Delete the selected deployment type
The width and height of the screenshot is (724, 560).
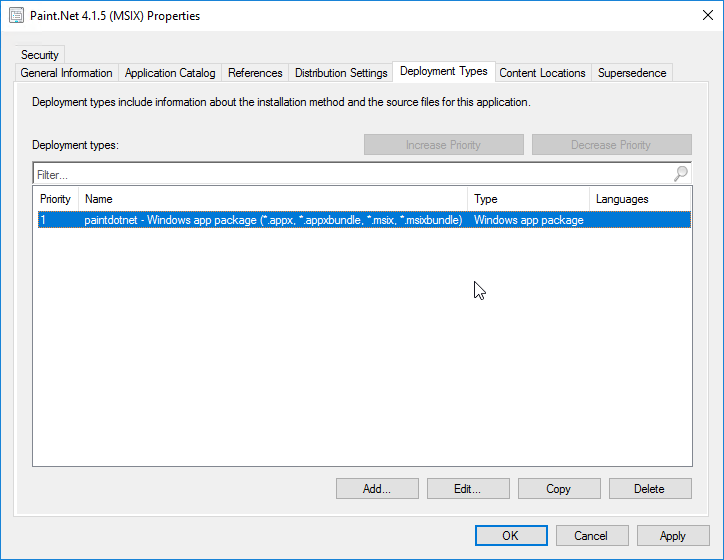click(649, 489)
